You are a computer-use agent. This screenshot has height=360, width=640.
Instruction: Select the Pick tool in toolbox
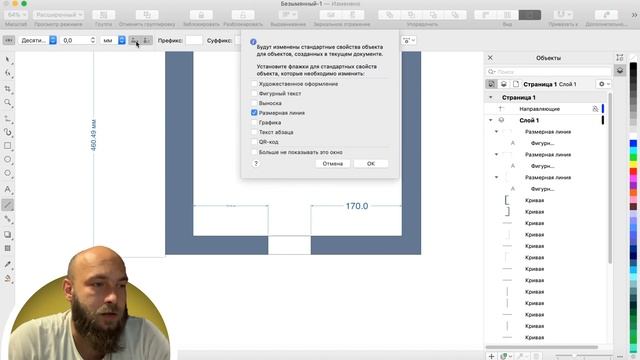[8, 60]
